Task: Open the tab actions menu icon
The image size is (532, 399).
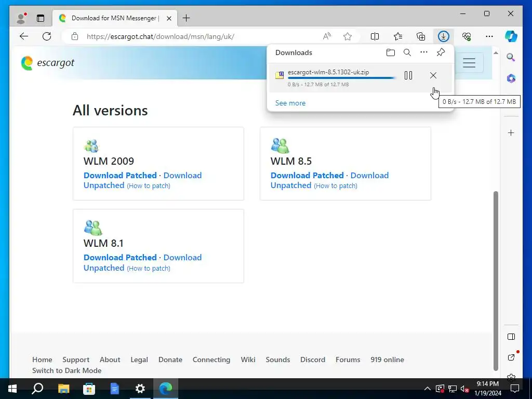Action: coord(41,18)
